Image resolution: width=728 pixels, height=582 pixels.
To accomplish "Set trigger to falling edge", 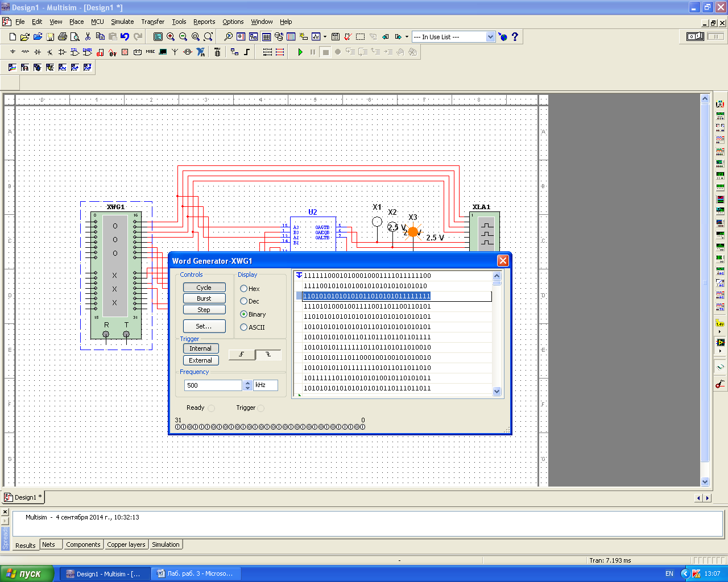I will click(268, 355).
